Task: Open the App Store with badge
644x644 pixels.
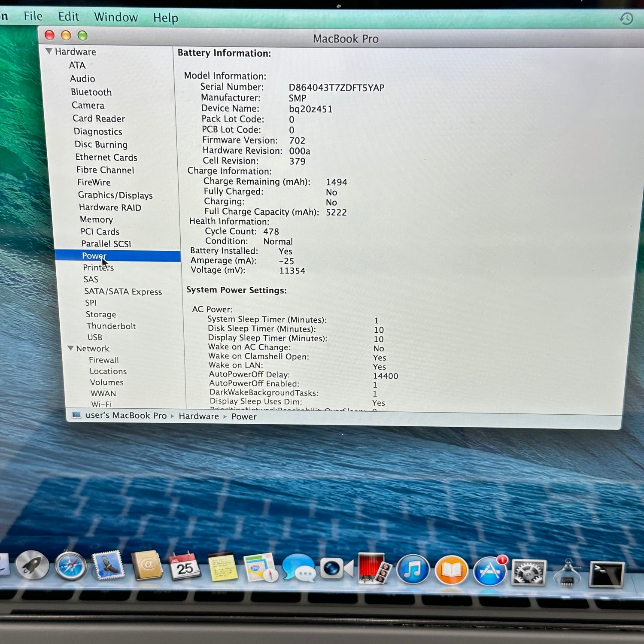Action: click(x=490, y=571)
